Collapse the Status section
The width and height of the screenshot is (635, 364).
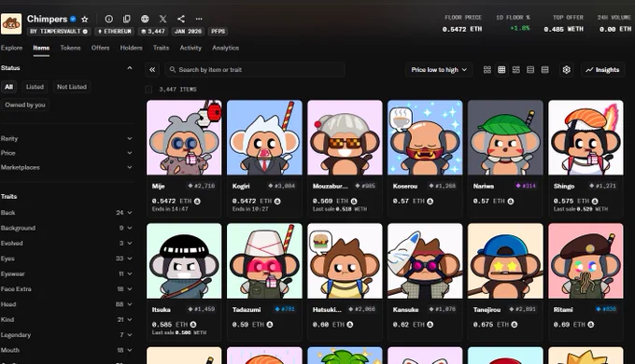click(x=130, y=68)
